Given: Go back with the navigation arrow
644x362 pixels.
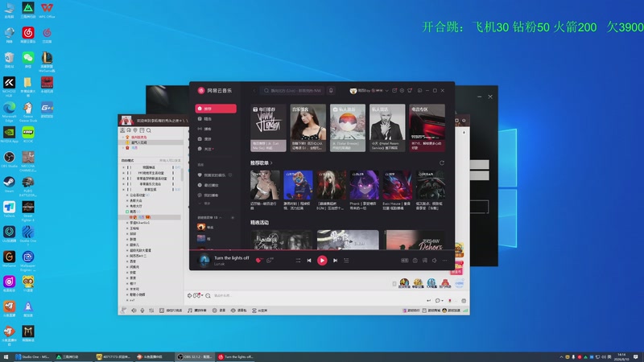Looking at the screenshot, I should [254, 90].
